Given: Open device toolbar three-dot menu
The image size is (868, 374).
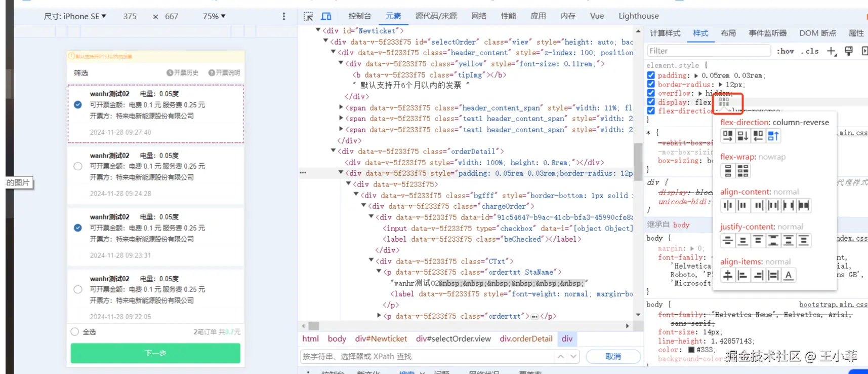Looking at the screenshot, I should [x=283, y=16].
